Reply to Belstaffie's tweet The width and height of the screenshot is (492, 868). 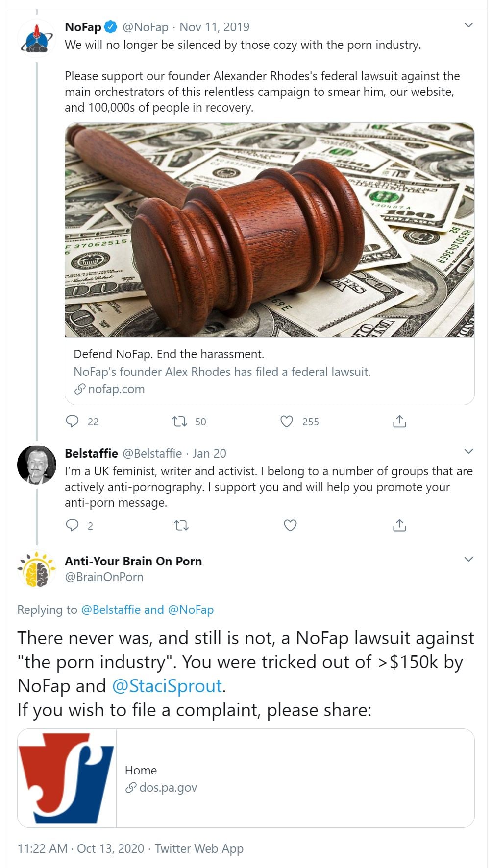click(x=73, y=526)
